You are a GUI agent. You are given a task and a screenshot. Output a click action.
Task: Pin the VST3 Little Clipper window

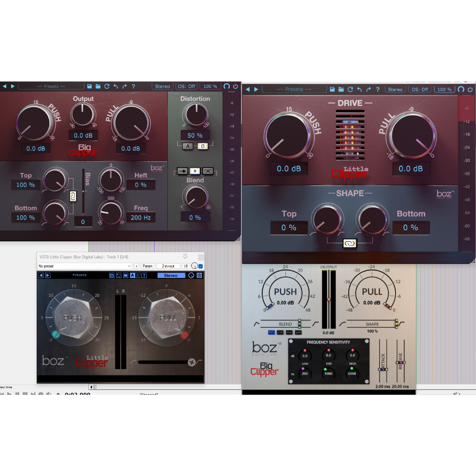click(x=185, y=257)
